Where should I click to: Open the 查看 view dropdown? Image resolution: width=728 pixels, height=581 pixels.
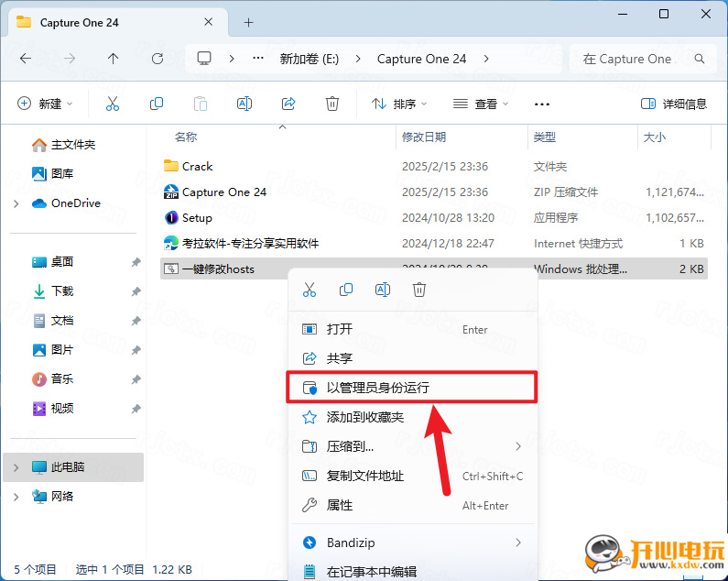coord(481,104)
